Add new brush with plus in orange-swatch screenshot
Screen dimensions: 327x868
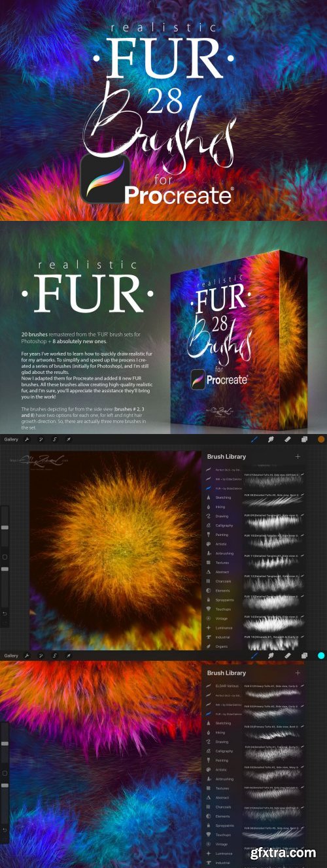click(298, 456)
